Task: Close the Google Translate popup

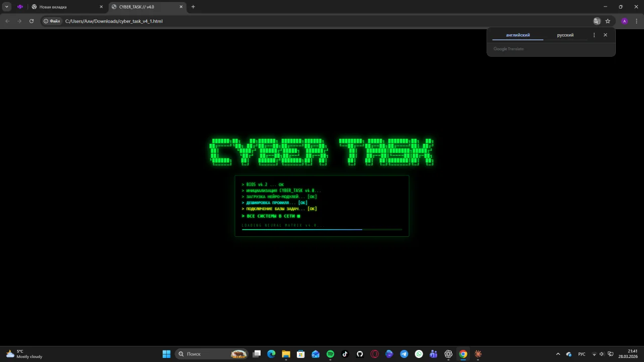Action: point(605,35)
